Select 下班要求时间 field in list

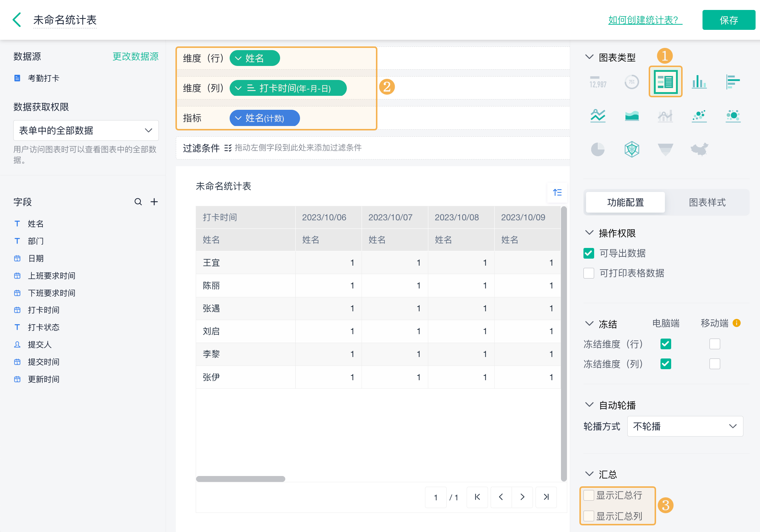(52, 293)
